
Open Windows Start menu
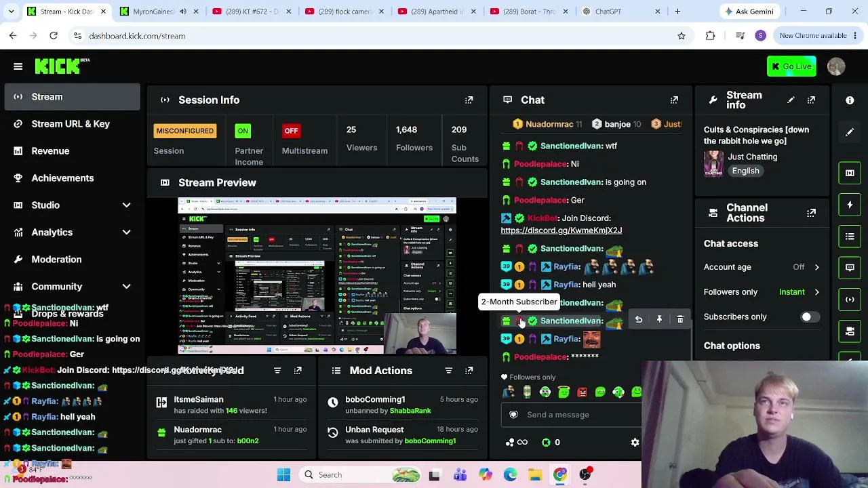pyautogui.click(x=283, y=475)
